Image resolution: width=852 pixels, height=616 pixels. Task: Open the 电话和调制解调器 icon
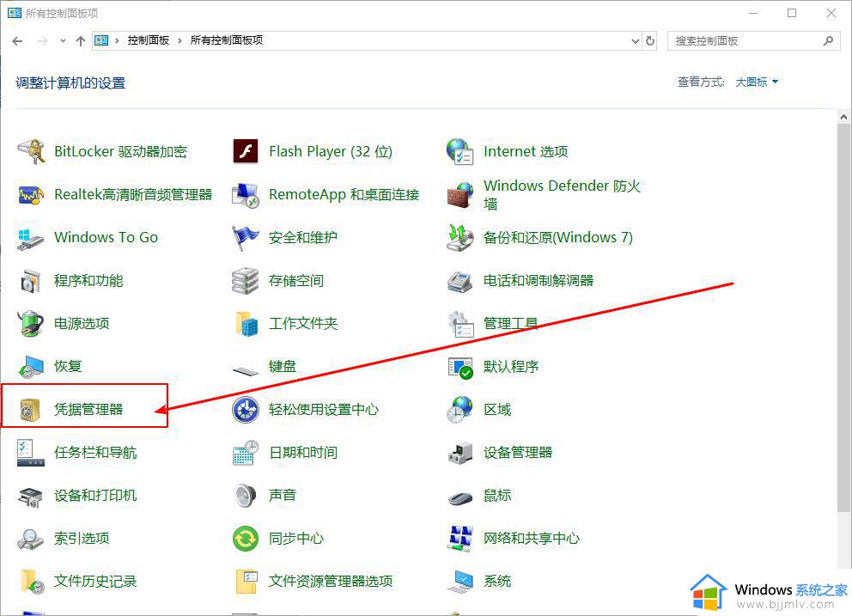click(x=459, y=281)
